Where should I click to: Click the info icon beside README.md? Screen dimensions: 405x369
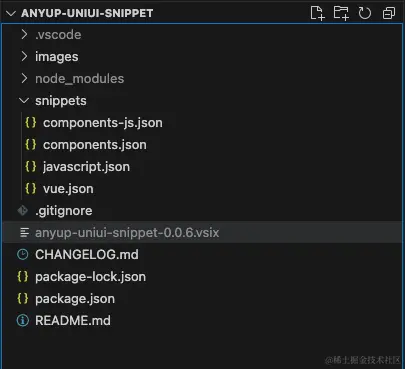coord(23,321)
